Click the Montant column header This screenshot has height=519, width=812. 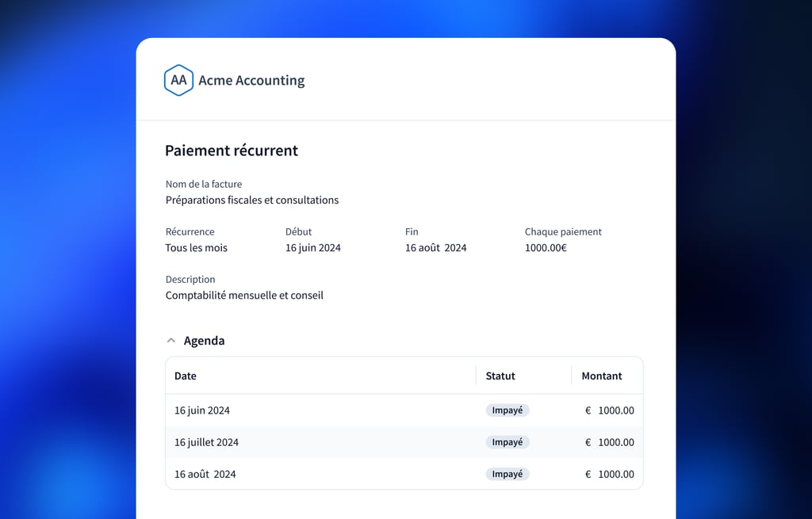[x=602, y=376]
